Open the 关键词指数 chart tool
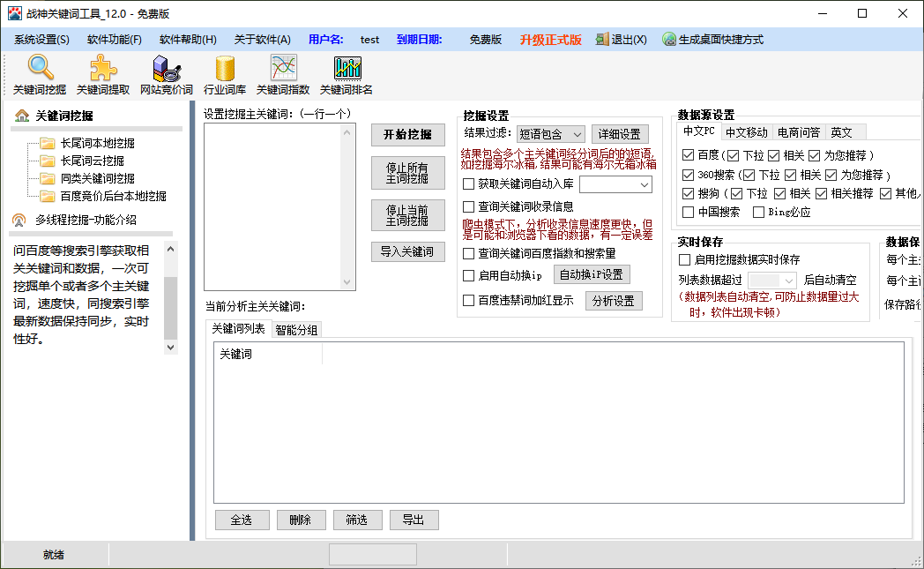 283,74
